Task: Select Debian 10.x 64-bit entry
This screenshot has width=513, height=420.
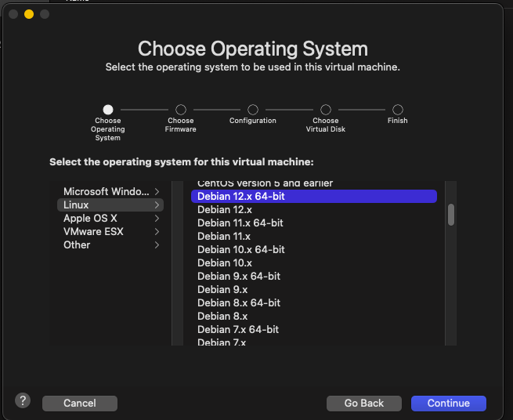Action: (x=240, y=250)
